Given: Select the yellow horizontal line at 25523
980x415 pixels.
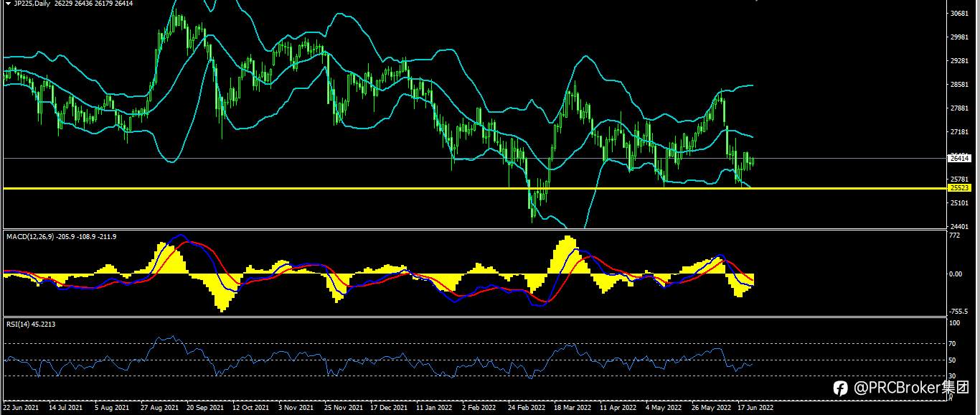Looking at the screenshot, I should tap(473, 188).
